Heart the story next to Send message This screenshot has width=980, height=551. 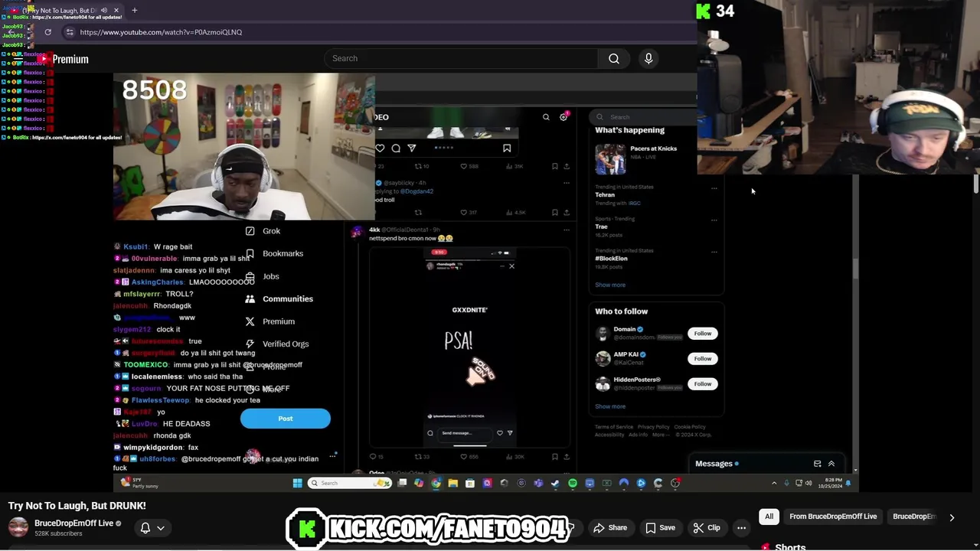pyautogui.click(x=500, y=433)
